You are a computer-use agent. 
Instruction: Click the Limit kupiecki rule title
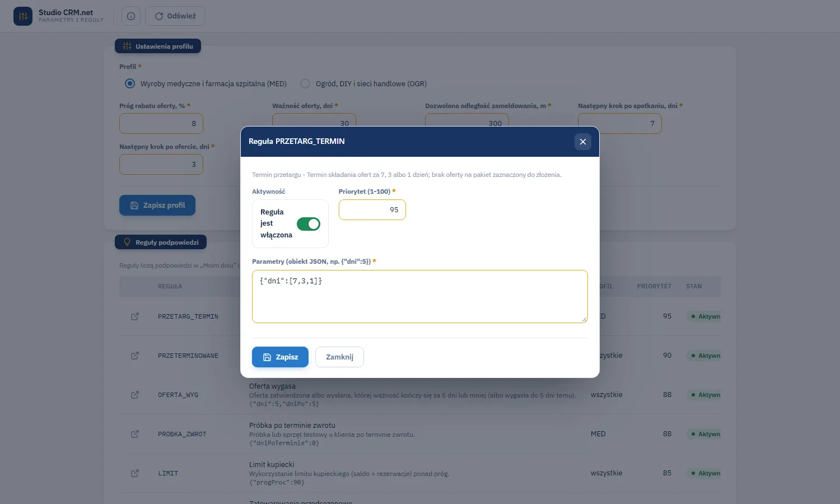(x=272, y=464)
